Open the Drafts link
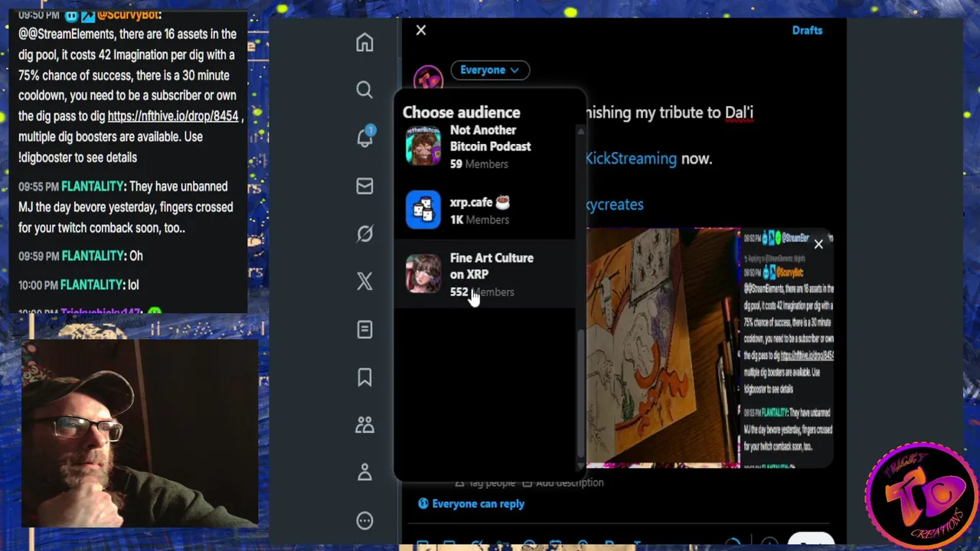Viewport: 980px width, 551px height. 807,30
